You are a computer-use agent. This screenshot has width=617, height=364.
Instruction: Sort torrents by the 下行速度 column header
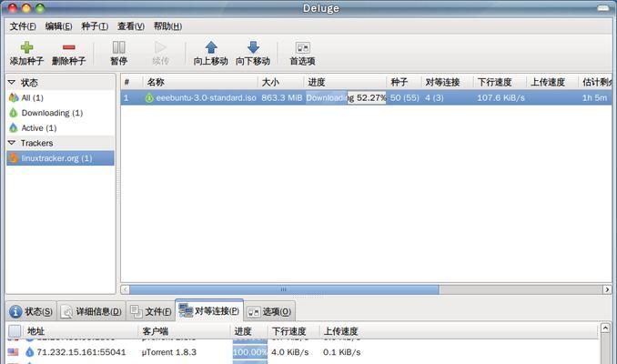point(500,82)
